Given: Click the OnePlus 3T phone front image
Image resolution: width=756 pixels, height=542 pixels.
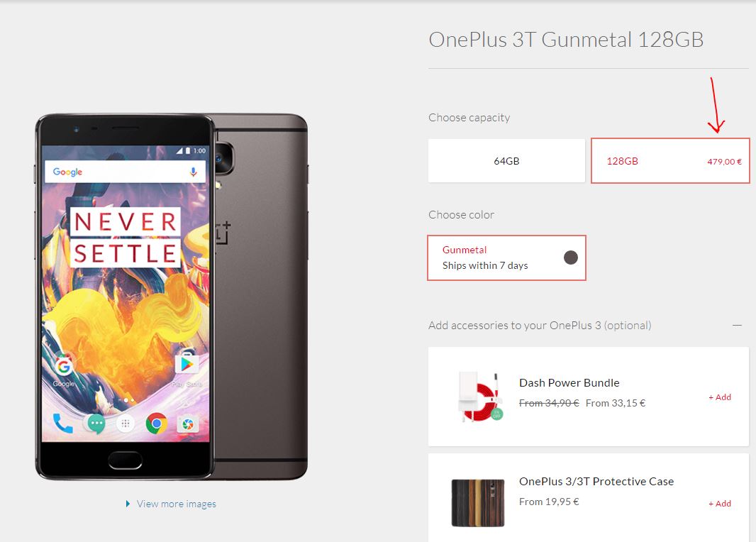Looking at the screenshot, I should pyautogui.click(x=126, y=297).
